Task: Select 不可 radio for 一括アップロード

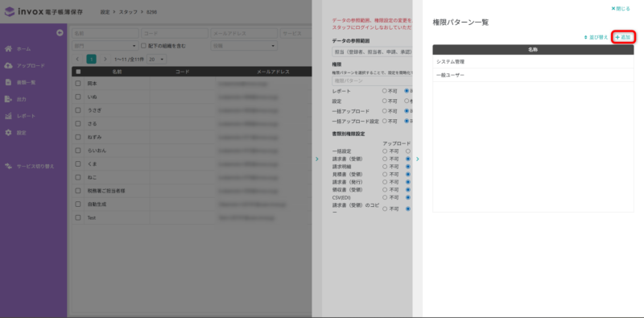Action: tap(385, 111)
